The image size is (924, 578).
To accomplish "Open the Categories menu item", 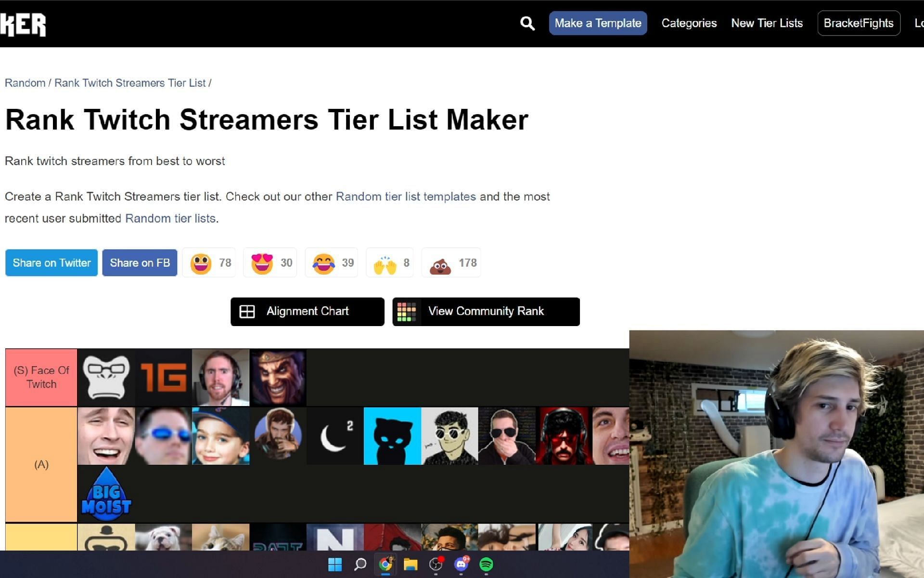I will (690, 23).
